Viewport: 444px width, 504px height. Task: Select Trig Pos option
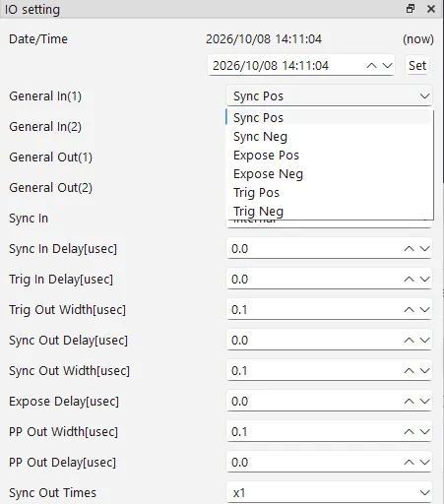(329, 193)
